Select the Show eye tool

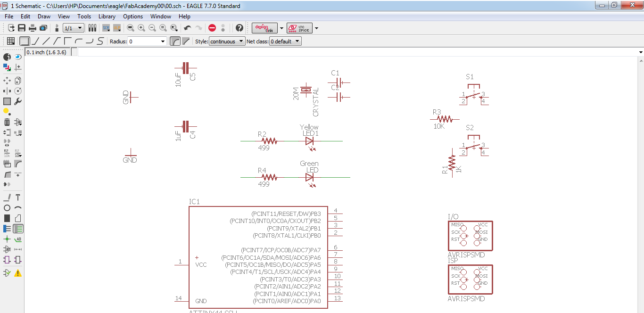(x=18, y=57)
